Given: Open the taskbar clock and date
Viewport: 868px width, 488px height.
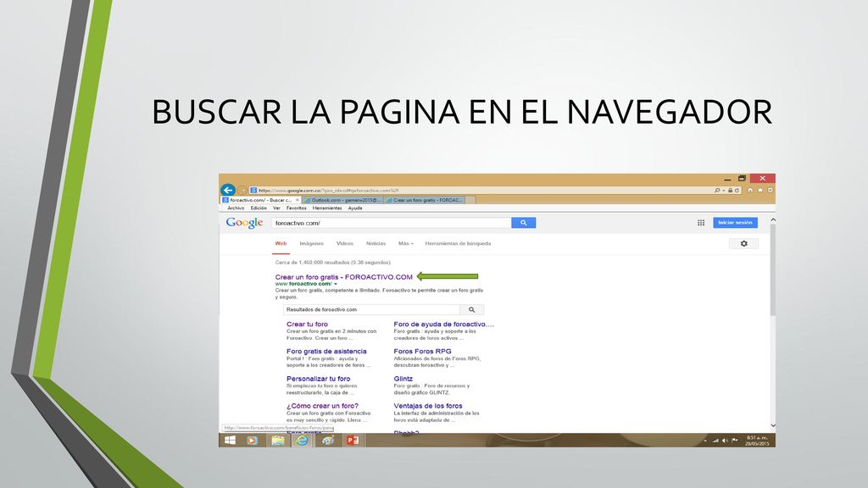Looking at the screenshot, I should (x=757, y=441).
